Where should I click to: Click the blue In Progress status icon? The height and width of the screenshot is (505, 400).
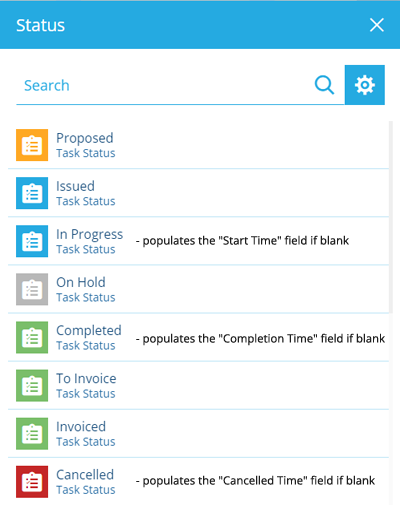[32, 241]
